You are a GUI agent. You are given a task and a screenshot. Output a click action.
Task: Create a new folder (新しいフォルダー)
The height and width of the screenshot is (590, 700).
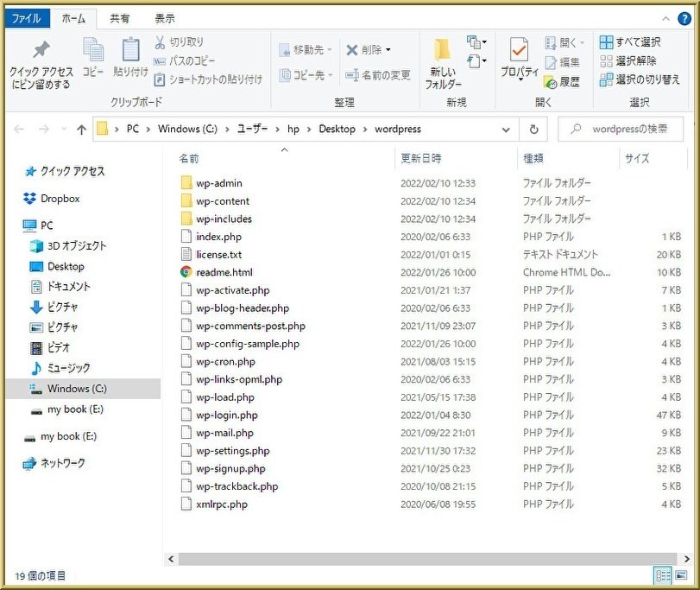tap(443, 64)
